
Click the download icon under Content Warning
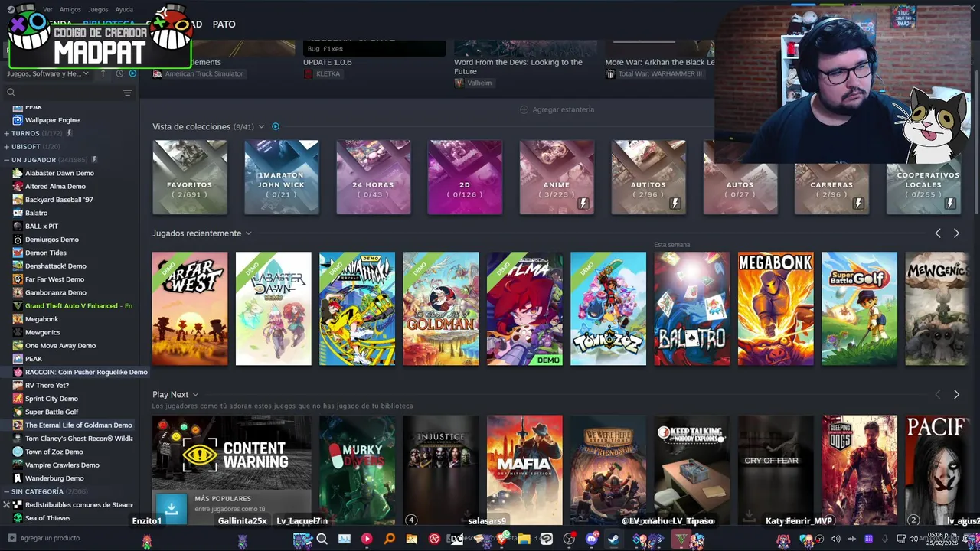(x=171, y=508)
